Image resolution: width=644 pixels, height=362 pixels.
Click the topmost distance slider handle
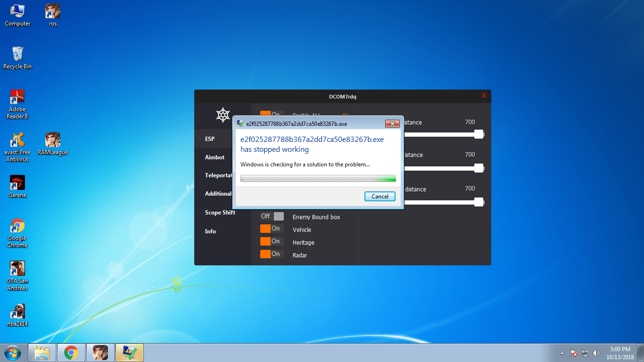tap(479, 134)
